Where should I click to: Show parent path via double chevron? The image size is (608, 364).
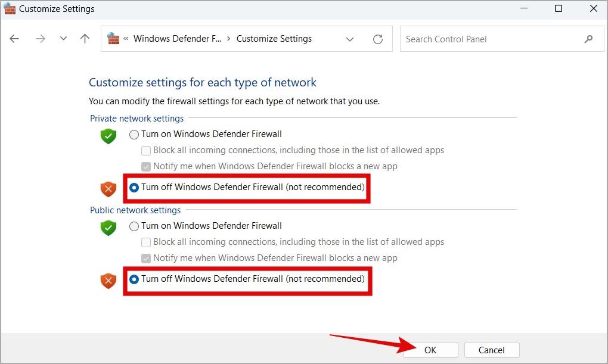126,38
